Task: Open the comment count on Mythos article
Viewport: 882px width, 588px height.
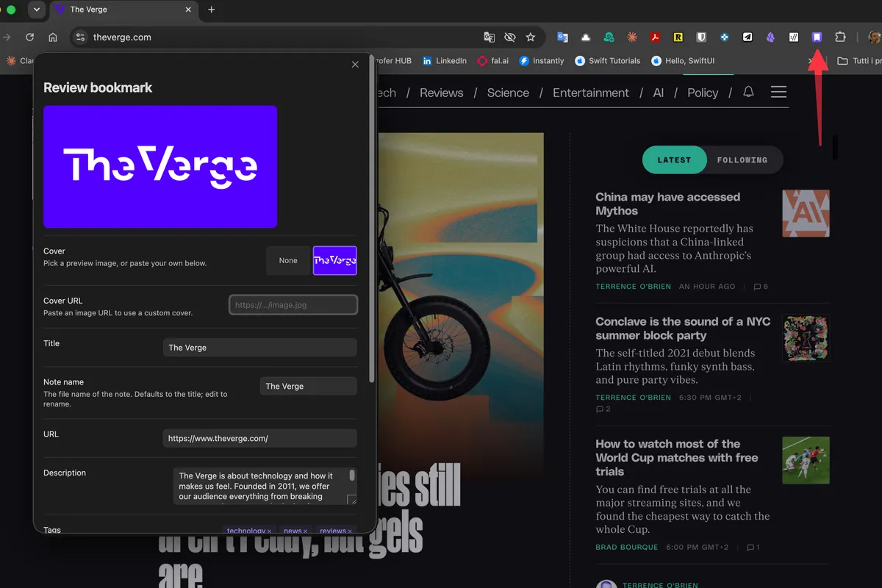Action: (761, 286)
